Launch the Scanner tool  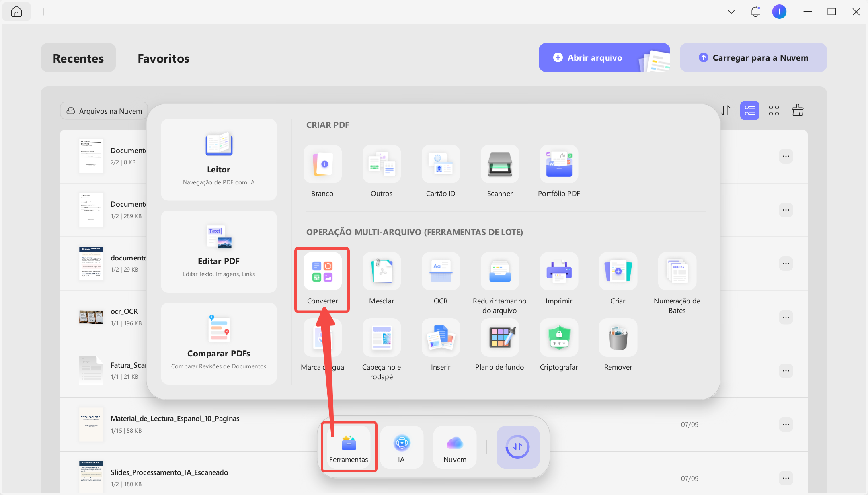click(x=500, y=164)
